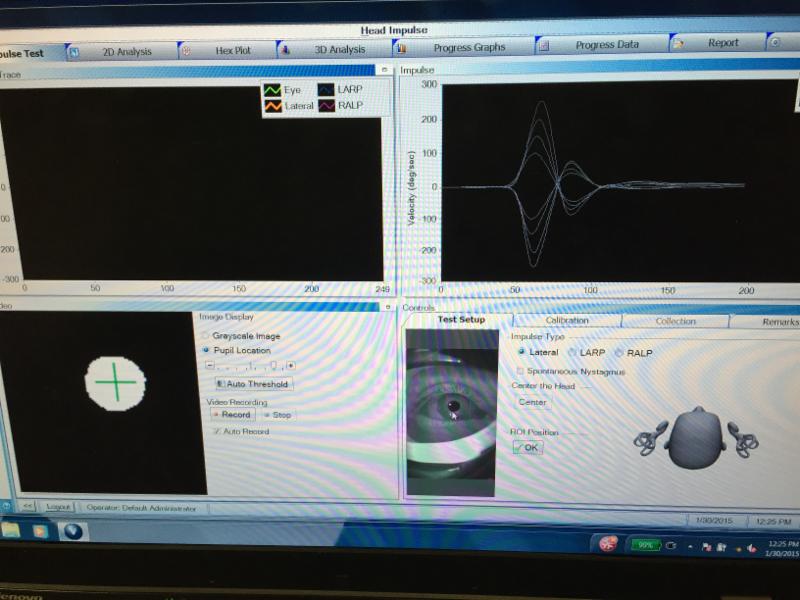Click the Hex Plot tab icon
800x600 pixels.
(186, 50)
